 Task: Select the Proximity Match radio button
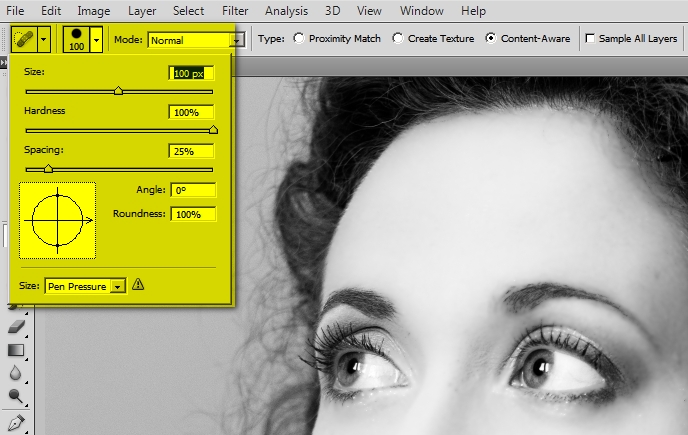coord(299,39)
